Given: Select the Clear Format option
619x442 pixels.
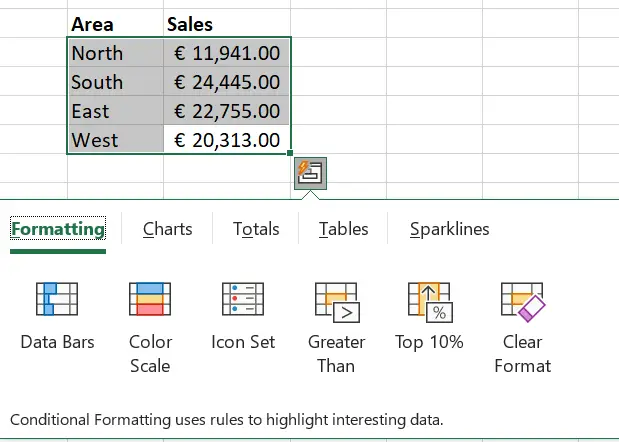Looking at the screenshot, I should click(523, 328).
